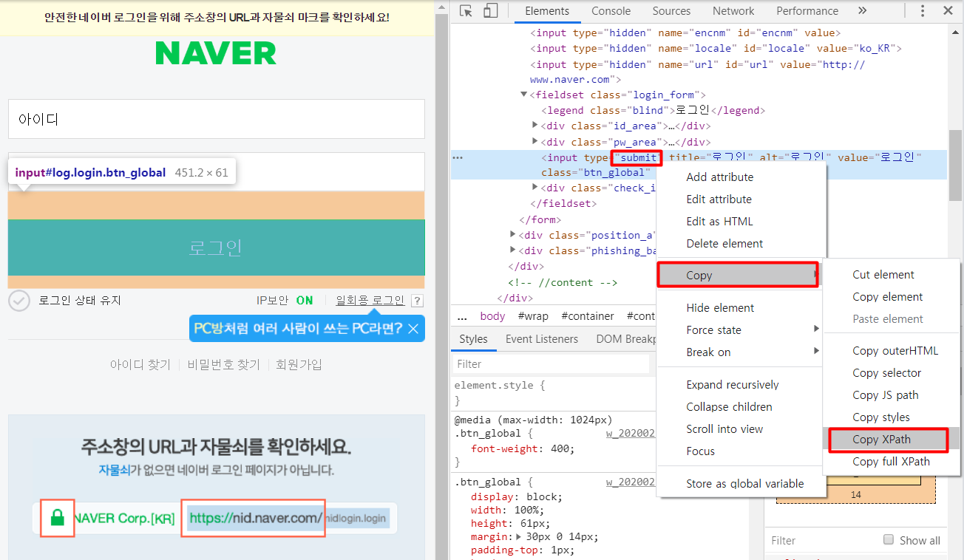
Task: Open the DOM Breakpoints tab
Action: point(626,339)
